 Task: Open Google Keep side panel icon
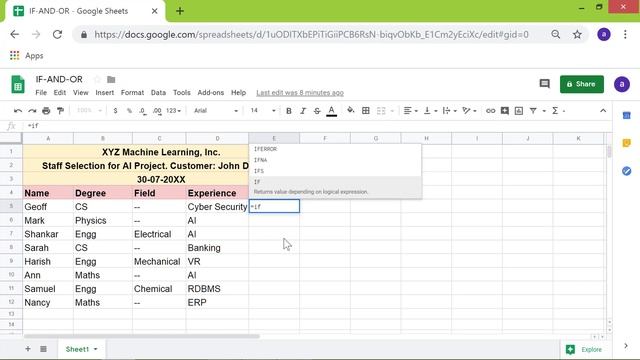(627, 143)
